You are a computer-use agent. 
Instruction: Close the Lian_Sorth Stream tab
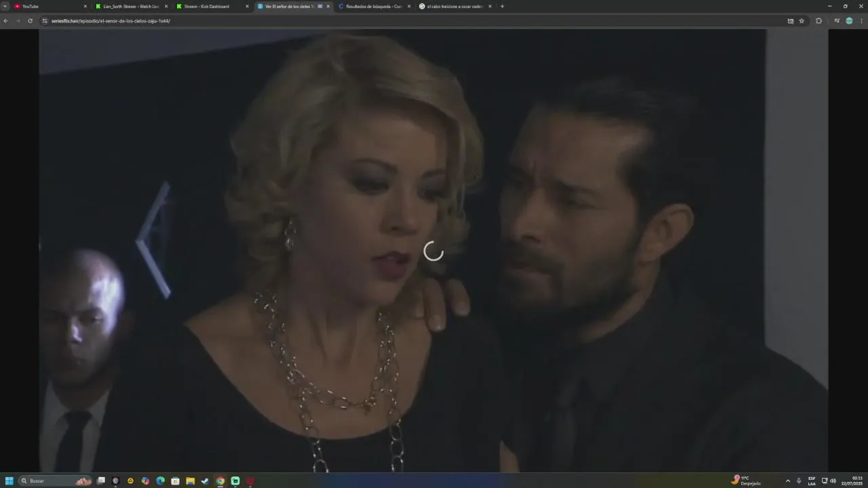[166, 6]
